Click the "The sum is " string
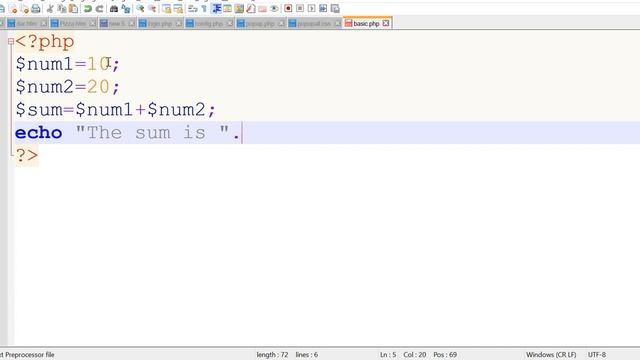Viewport: 640px width, 360px height. click(152, 133)
